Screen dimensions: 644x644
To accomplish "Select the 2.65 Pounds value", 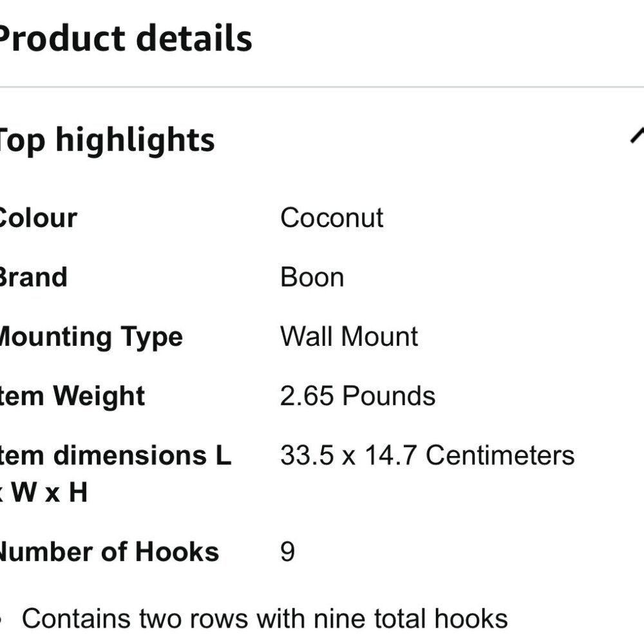I will (357, 396).
